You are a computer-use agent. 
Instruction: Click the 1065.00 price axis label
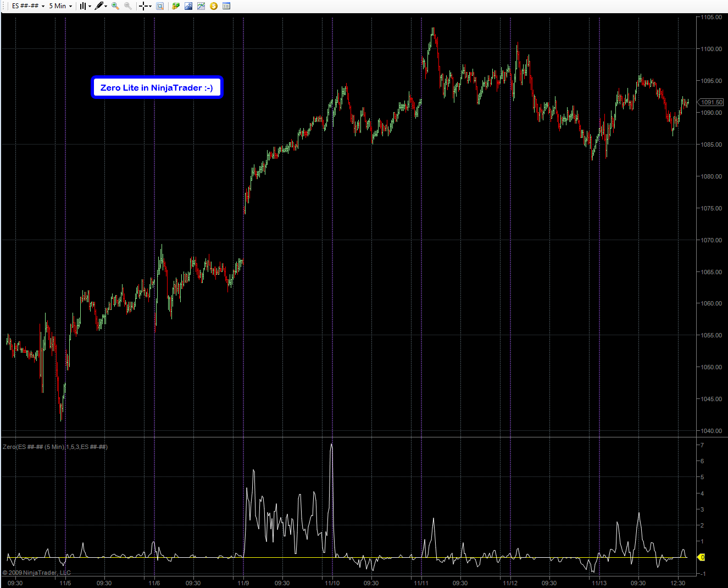[711, 272]
